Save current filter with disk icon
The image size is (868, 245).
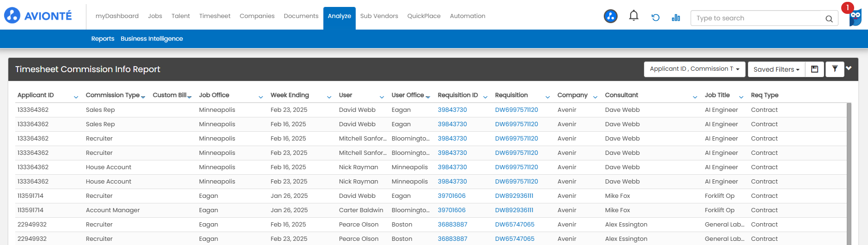(x=814, y=69)
